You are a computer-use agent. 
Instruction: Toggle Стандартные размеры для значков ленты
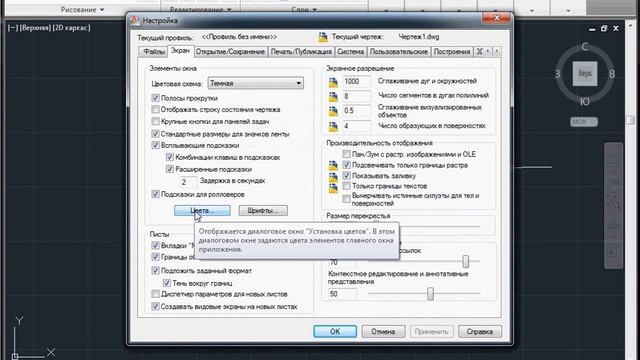(x=155, y=133)
